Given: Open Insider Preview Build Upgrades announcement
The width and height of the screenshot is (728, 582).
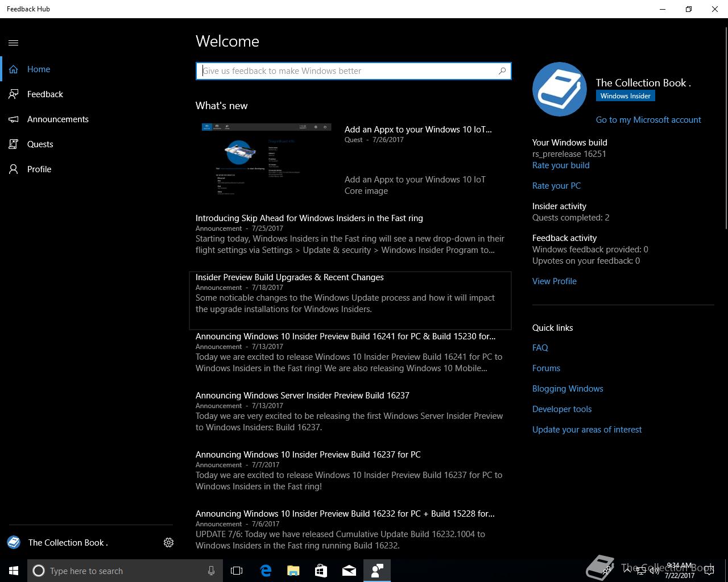Looking at the screenshot, I should (289, 277).
